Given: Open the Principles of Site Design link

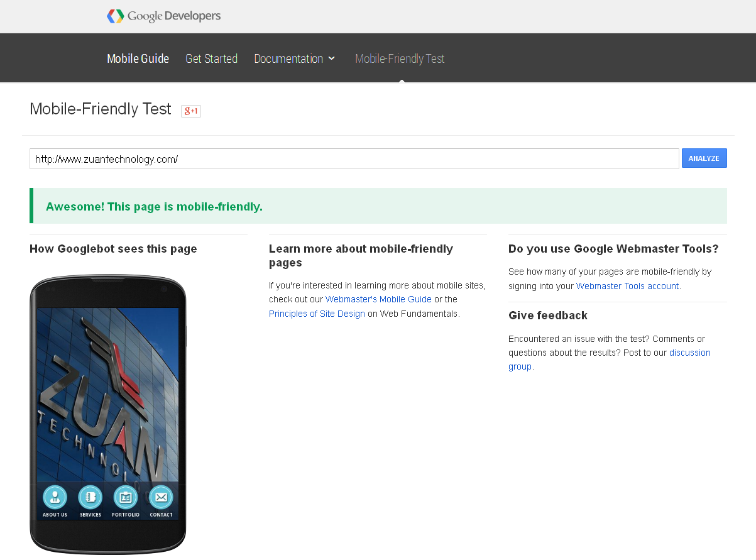Looking at the screenshot, I should (317, 314).
